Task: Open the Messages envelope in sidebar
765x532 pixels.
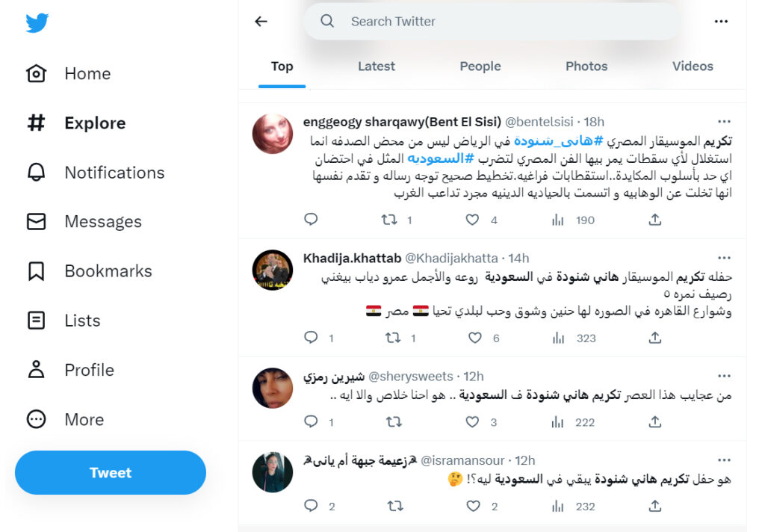Action: click(36, 222)
